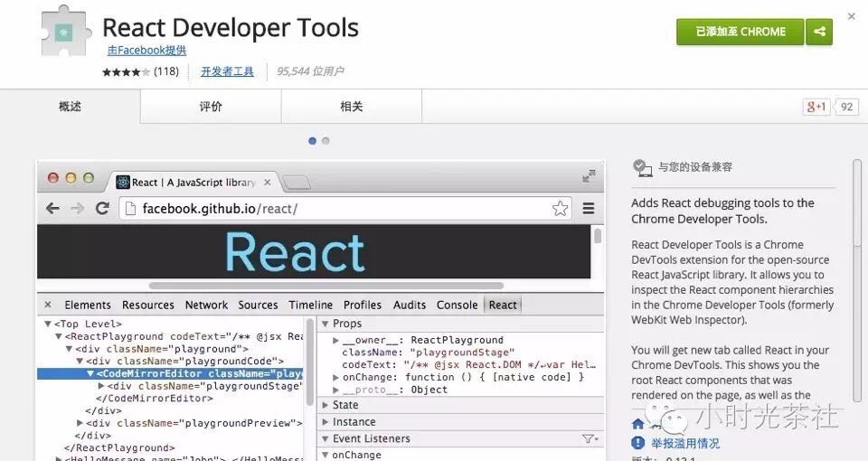This screenshot has width=868, height=461.
Task: Open the Sources DevTools tab
Action: pos(258,305)
